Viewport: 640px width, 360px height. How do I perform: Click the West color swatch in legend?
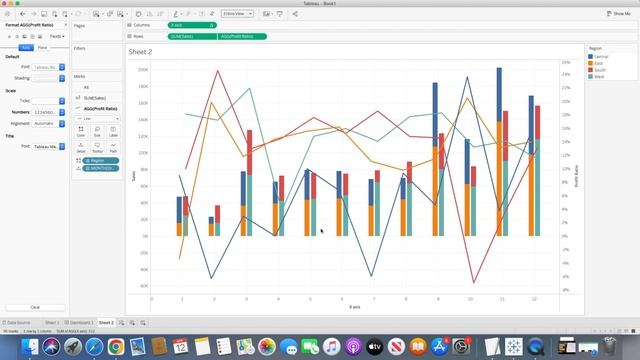(590, 76)
